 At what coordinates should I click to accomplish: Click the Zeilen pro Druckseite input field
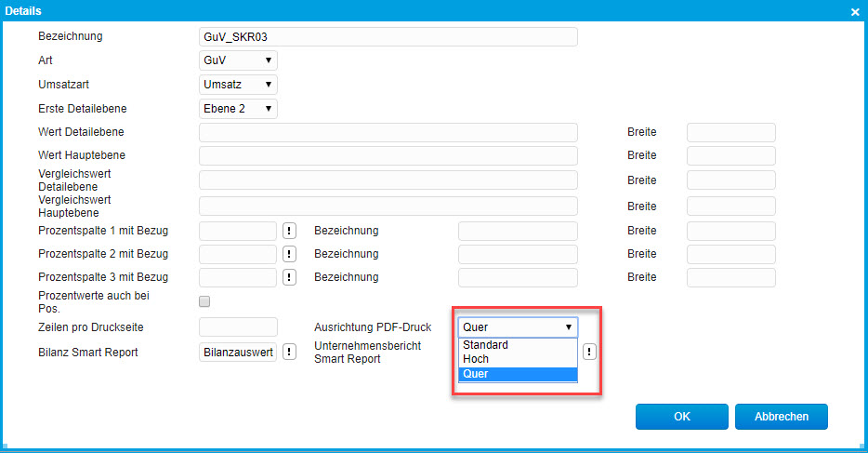point(238,326)
